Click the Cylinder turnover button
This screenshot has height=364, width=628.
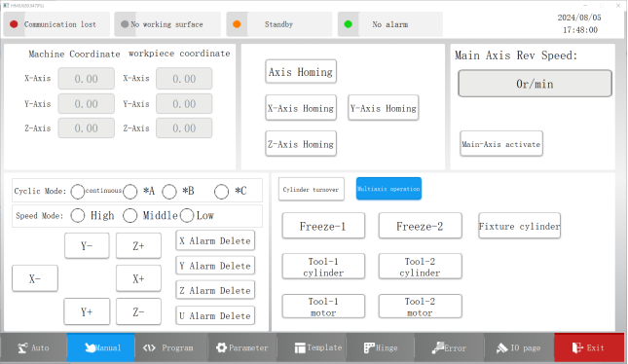point(312,189)
